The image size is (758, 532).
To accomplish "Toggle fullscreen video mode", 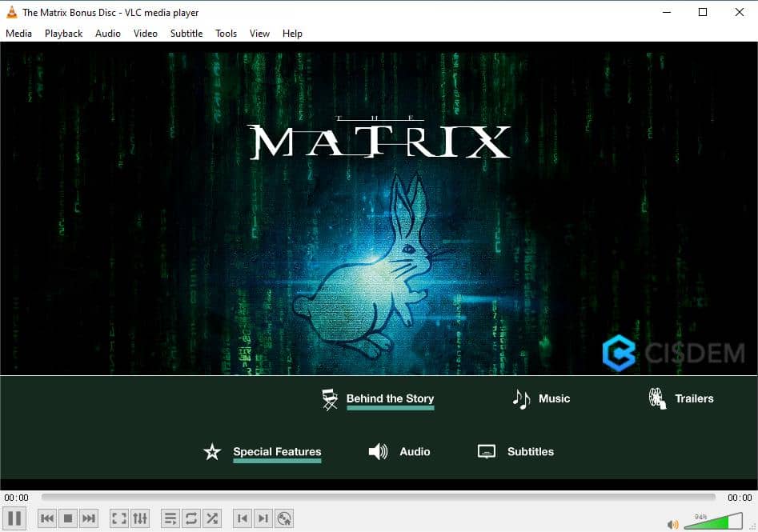I will click(x=118, y=518).
